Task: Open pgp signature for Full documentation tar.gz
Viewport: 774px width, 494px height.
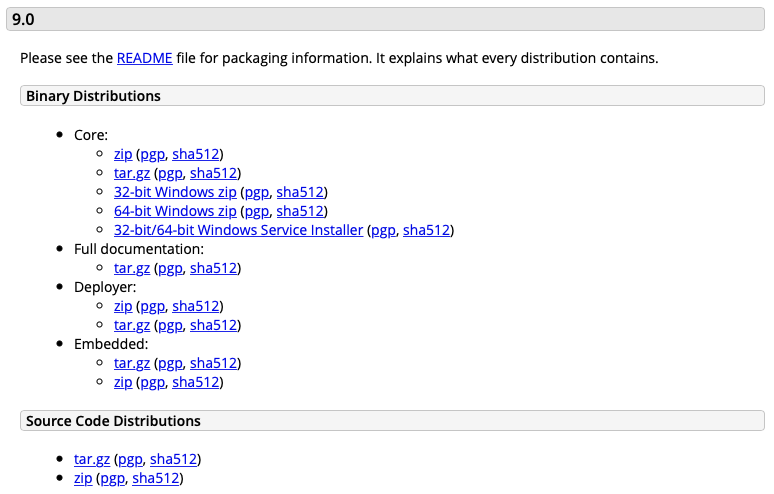Action: (x=170, y=268)
